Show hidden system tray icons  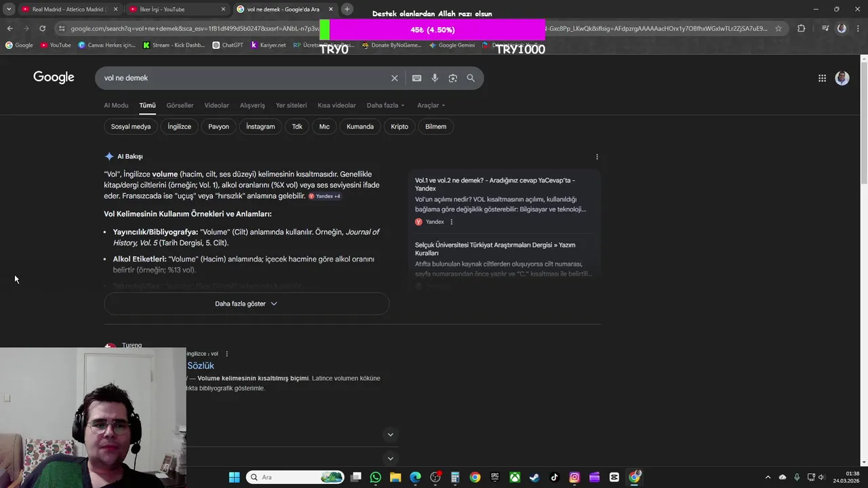[x=768, y=477]
